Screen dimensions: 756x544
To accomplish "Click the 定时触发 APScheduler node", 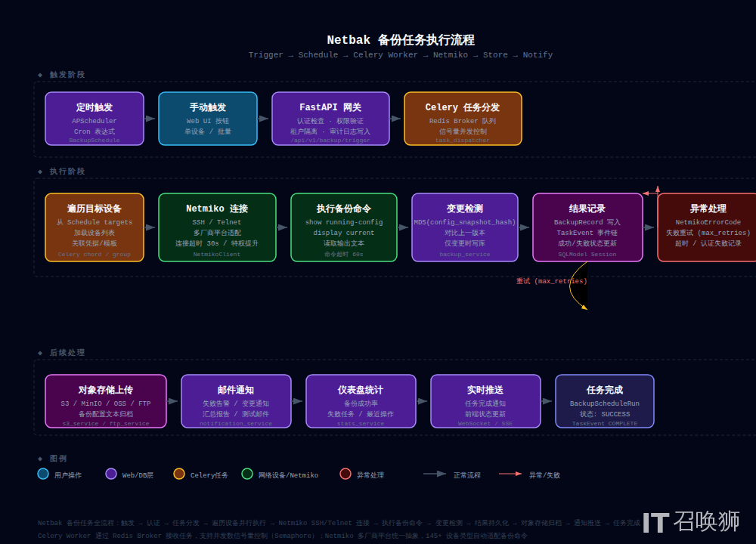I will [x=94, y=119].
